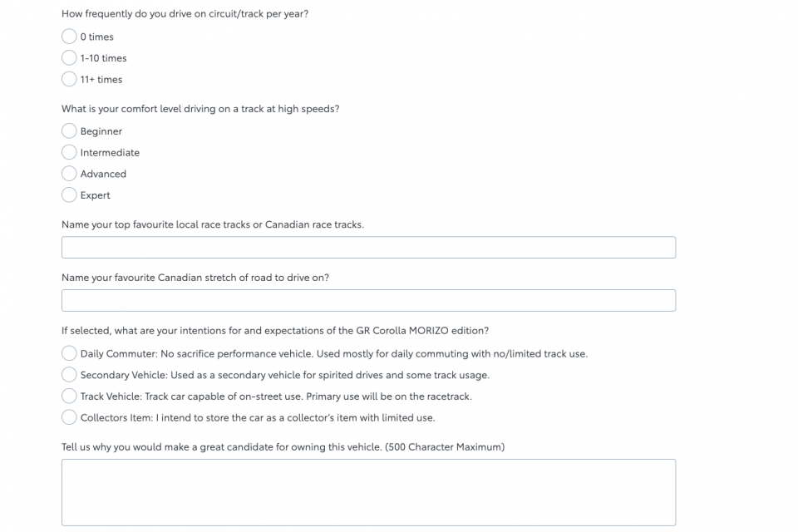Screen dimensions: 798x532
Task: Click the 'Expert' label text
Action: (x=95, y=195)
